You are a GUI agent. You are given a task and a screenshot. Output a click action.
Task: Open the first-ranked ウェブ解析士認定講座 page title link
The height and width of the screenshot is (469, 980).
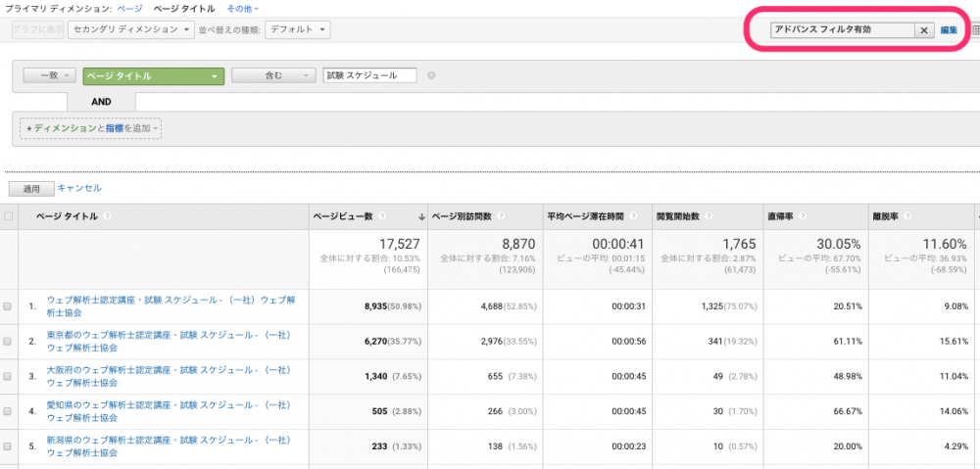point(171,306)
